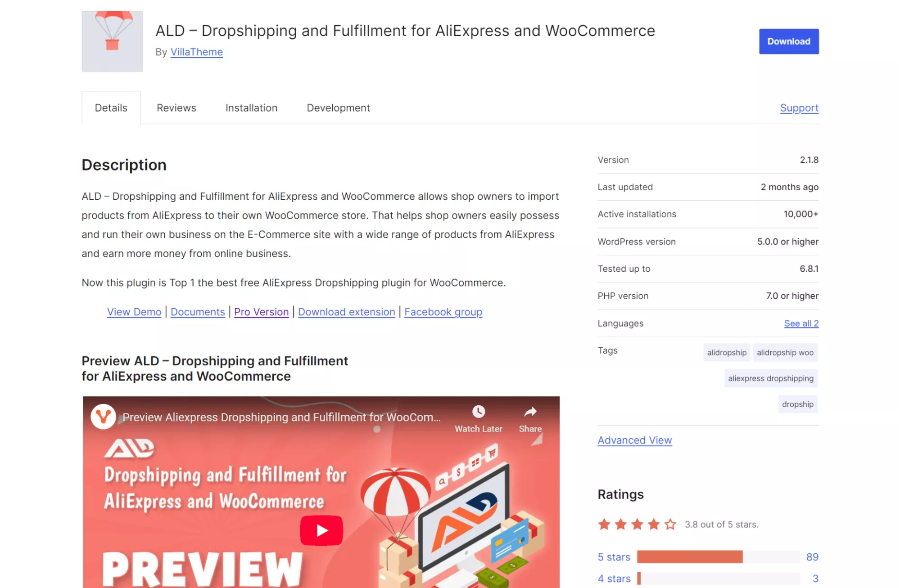Click the 4 stars rating bar
Image resolution: width=900 pixels, height=588 pixels.
(719, 579)
